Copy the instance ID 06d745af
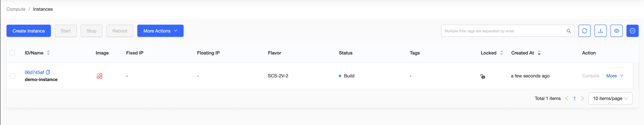Viewport: 644px width, 125px height. click(x=48, y=72)
